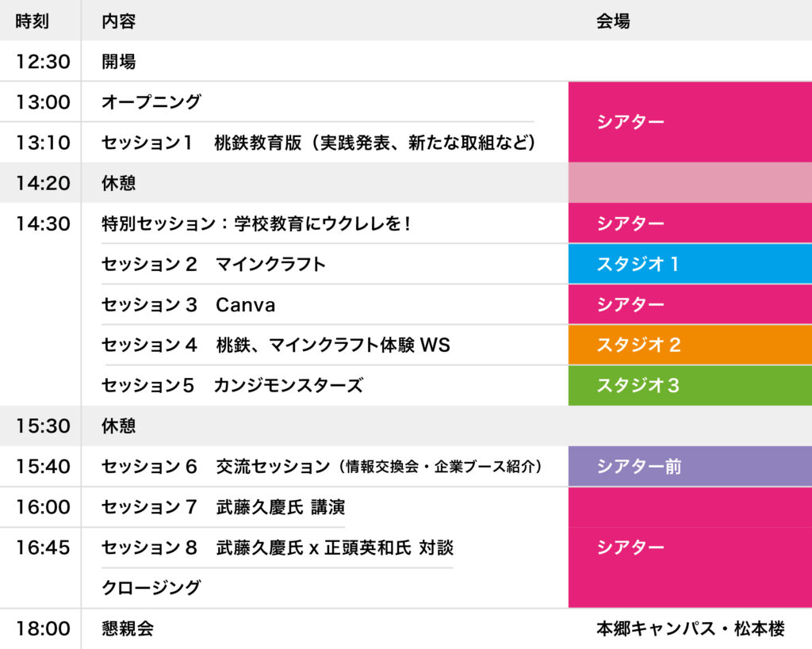
Task: Click the 14:20 time cell
Action: [44, 183]
